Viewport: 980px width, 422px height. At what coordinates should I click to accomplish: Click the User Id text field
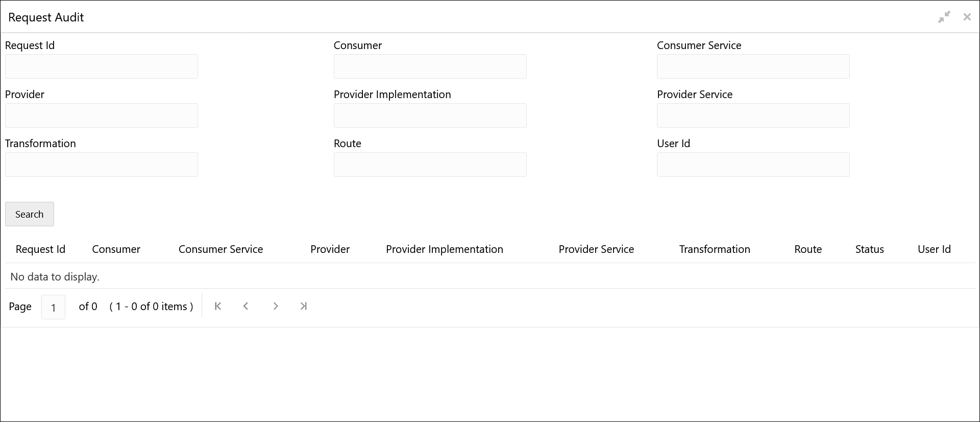[x=753, y=165]
